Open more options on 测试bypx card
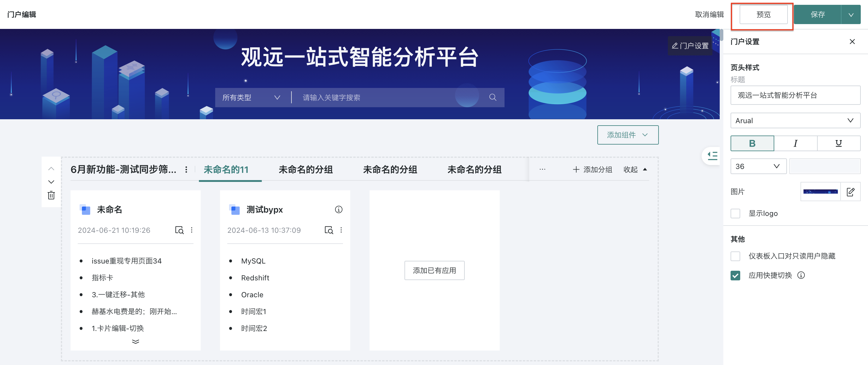Image resolution: width=868 pixels, height=365 pixels. [x=341, y=230]
